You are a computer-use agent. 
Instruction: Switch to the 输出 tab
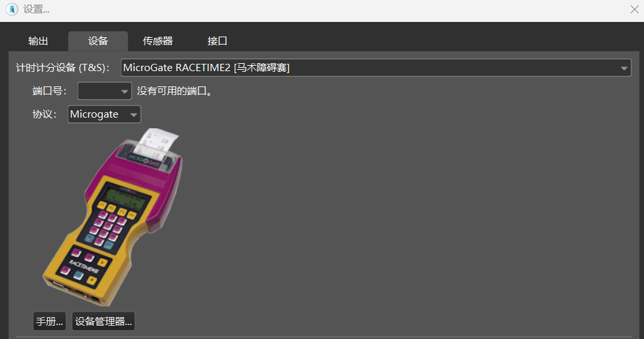pyautogui.click(x=38, y=41)
